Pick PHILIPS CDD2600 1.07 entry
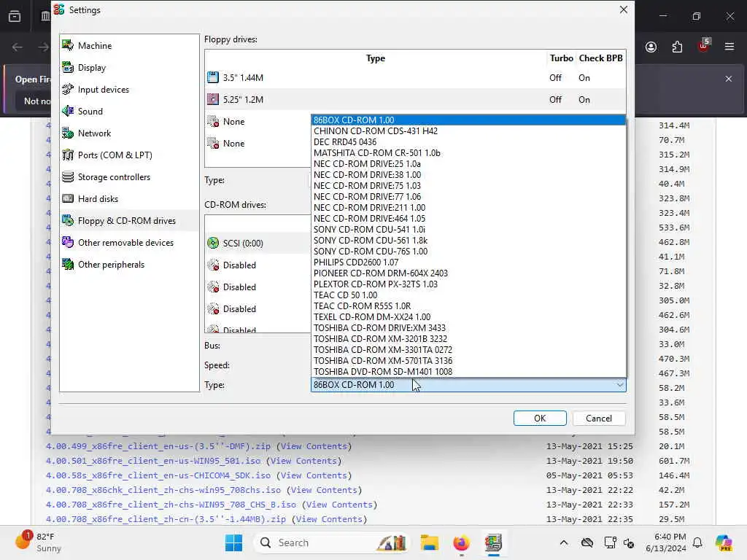Image resolution: width=747 pixels, height=560 pixels. click(x=468, y=262)
